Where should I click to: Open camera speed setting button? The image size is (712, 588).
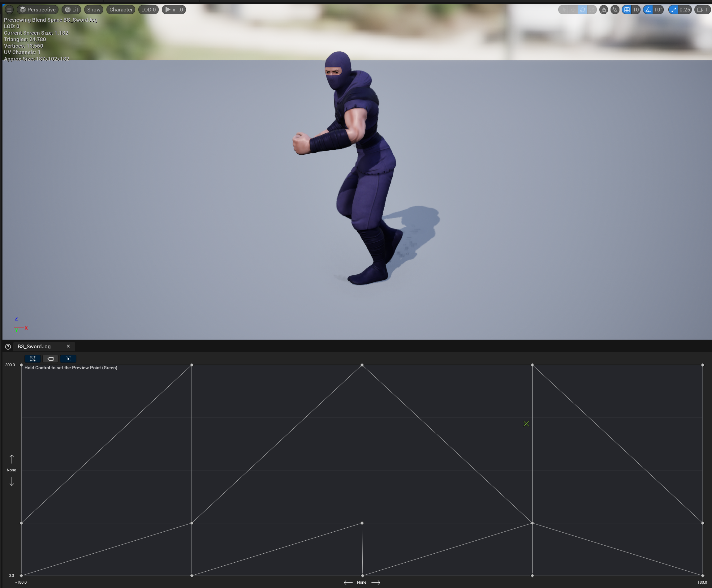pos(702,10)
